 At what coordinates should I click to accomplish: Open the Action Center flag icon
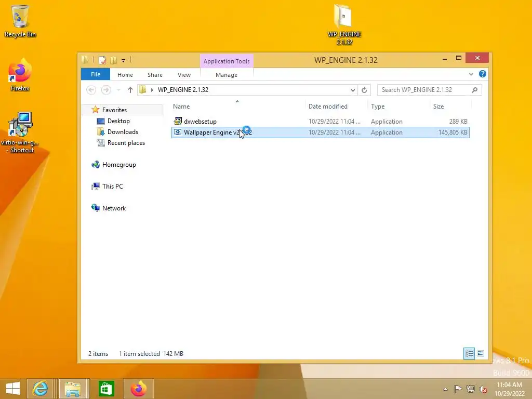click(x=458, y=389)
